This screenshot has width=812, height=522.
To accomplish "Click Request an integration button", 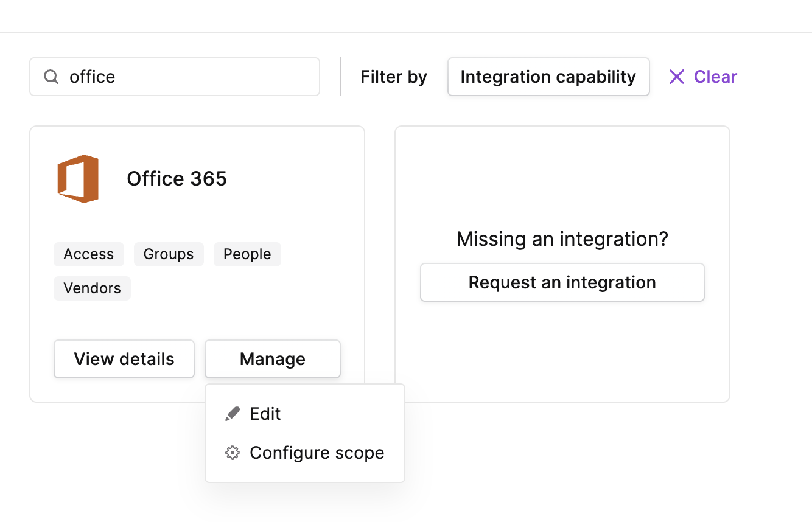I will click(562, 282).
